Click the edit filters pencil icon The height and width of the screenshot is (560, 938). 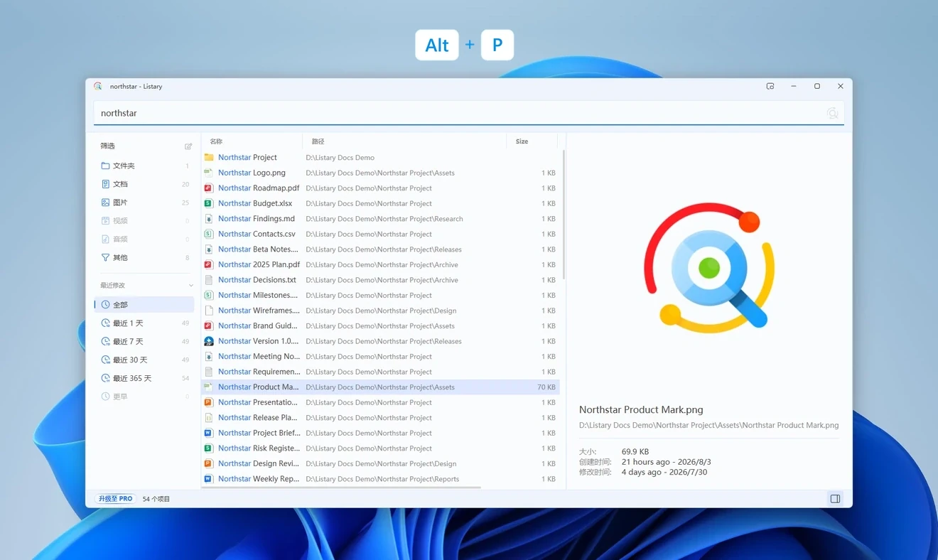point(188,146)
